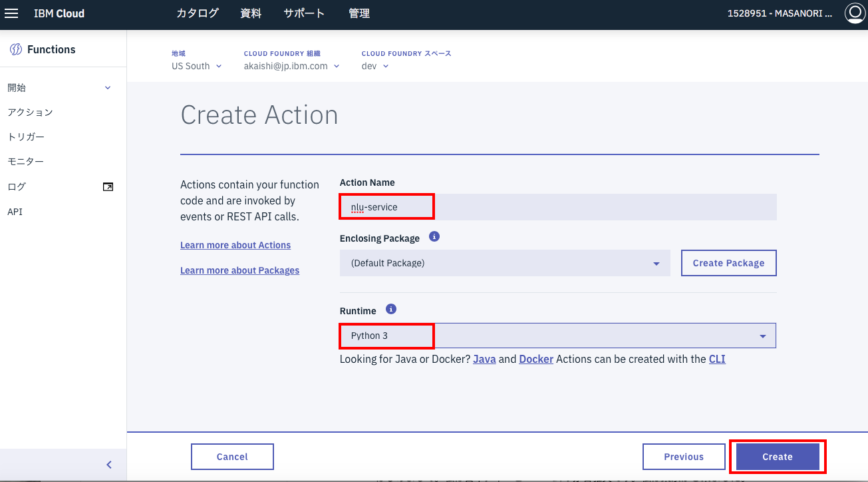Open the Enclosing Package dropdown
This screenshot has height=482, width=868.
505,263
